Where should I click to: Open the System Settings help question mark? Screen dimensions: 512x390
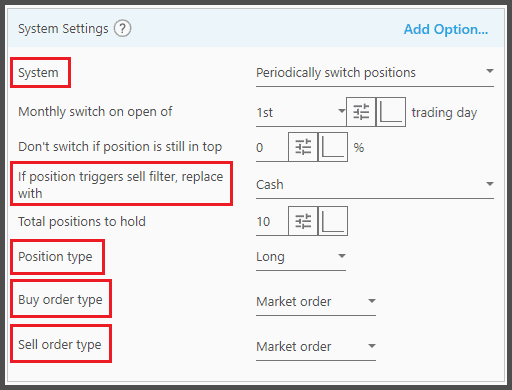pos(122,29)
